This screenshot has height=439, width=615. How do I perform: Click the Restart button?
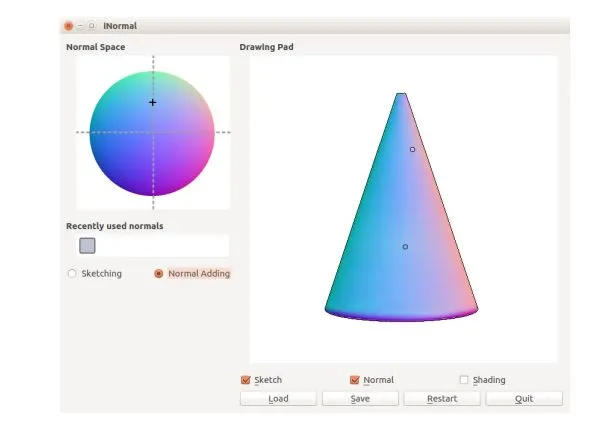pyautogui.click(x=442, y=399)
